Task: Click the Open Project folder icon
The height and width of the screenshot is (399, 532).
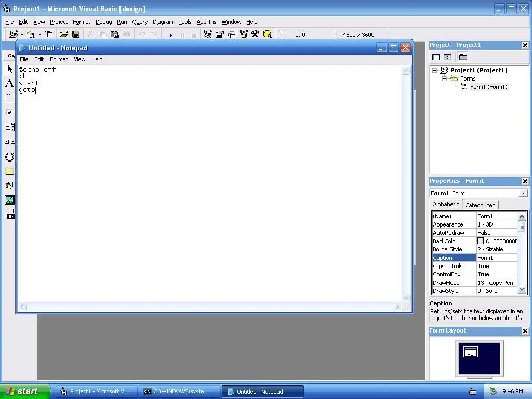Action: coord(63,35)
